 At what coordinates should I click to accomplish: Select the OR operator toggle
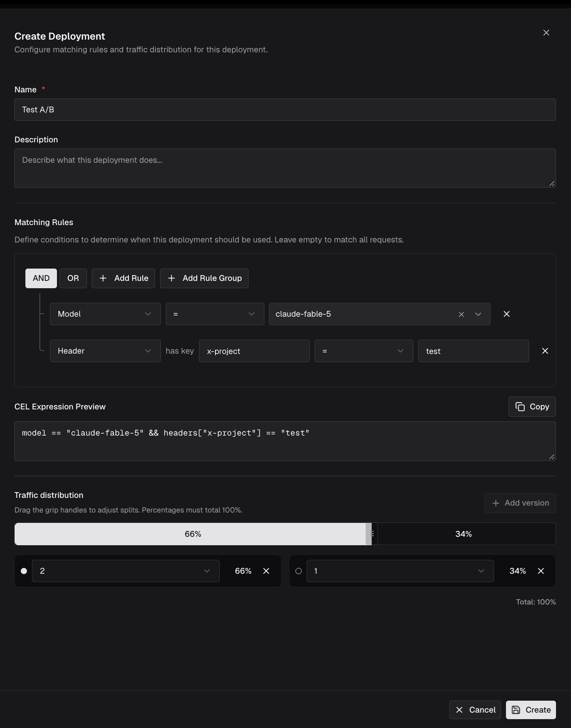click(x=73, y=278)
